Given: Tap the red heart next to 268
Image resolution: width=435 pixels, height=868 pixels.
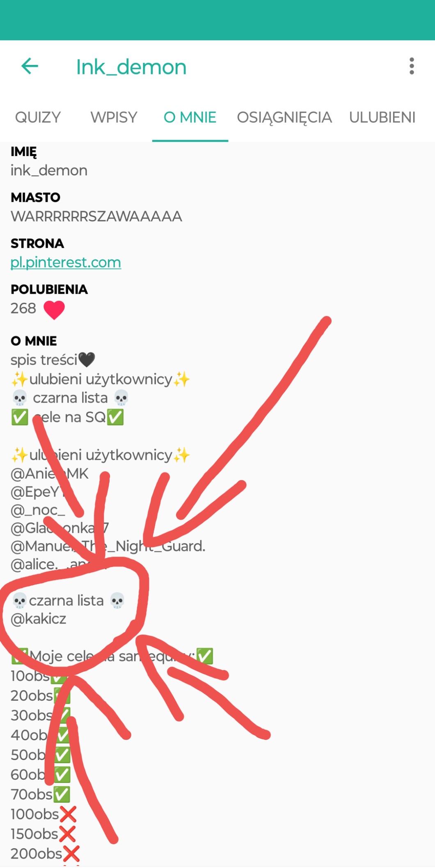Looking at the screenshot, I should [54, 309].
